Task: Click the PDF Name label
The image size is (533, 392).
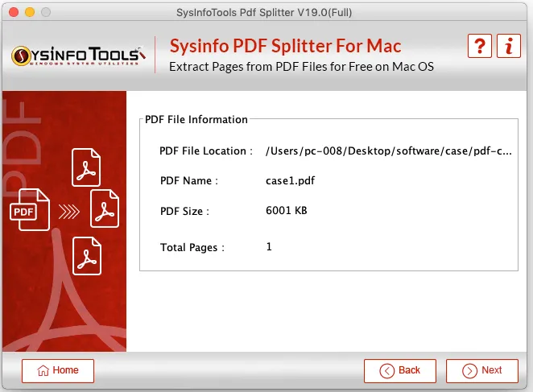Action: [x=189, y=181]
